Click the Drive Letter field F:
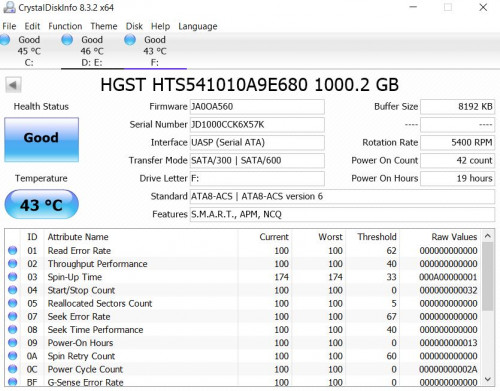 [x=257, y=179]
